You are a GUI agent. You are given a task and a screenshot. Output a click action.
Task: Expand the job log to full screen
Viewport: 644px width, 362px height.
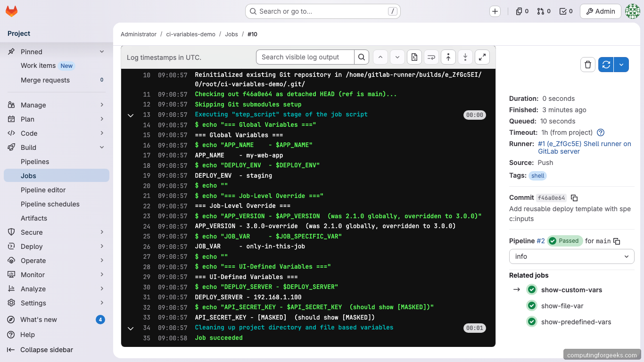(482, 57)
